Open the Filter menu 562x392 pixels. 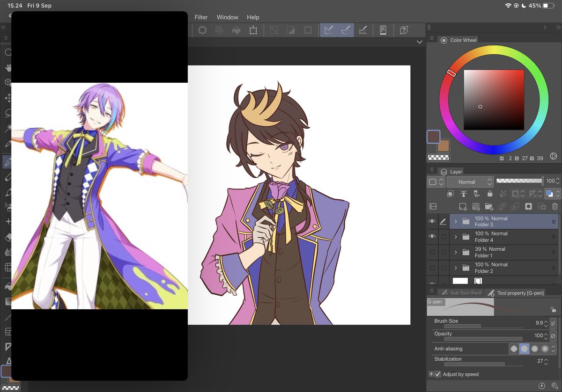[x=201, y=17]
